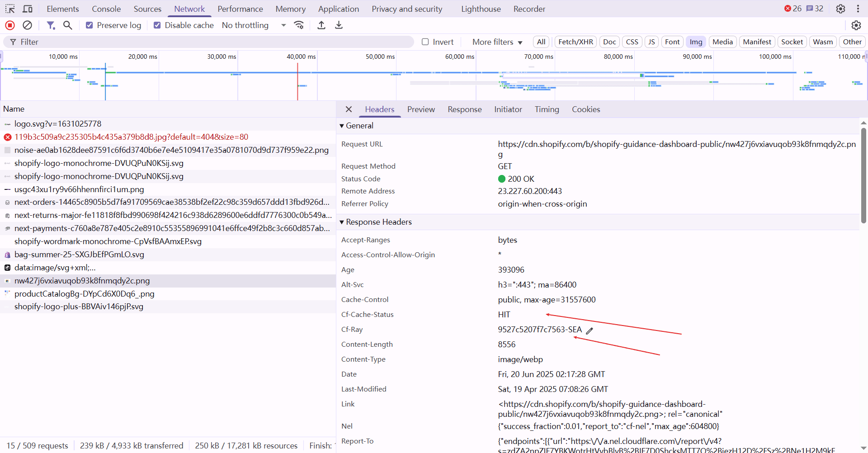Select productCatalogBg-DYpCd6X0Dq6_.png request
This screenshot has height=453, width=868.
[x=84, y=294]
